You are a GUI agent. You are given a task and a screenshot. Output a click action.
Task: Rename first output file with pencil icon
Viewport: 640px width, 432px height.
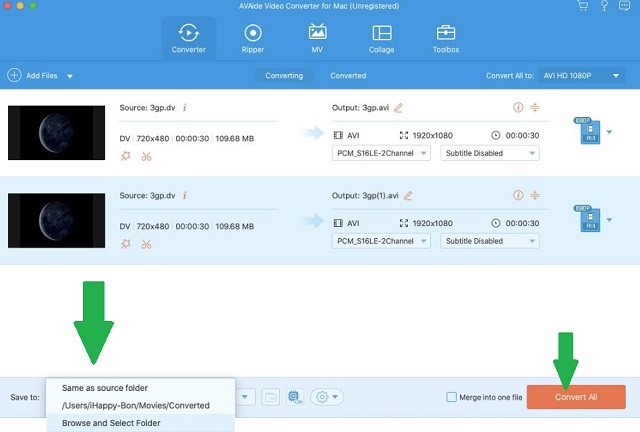point(398,107)
